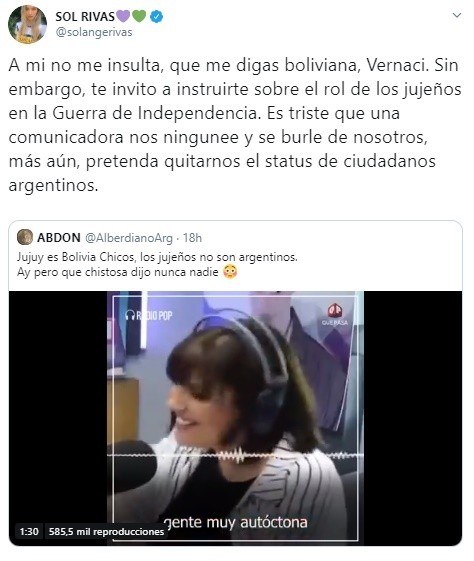Open the 18h timestamp of quoted tweet

pyautogui.click(x=192, y=238)
